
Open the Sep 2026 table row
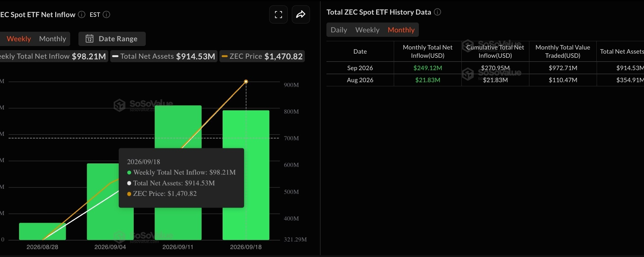click(485, 68)
